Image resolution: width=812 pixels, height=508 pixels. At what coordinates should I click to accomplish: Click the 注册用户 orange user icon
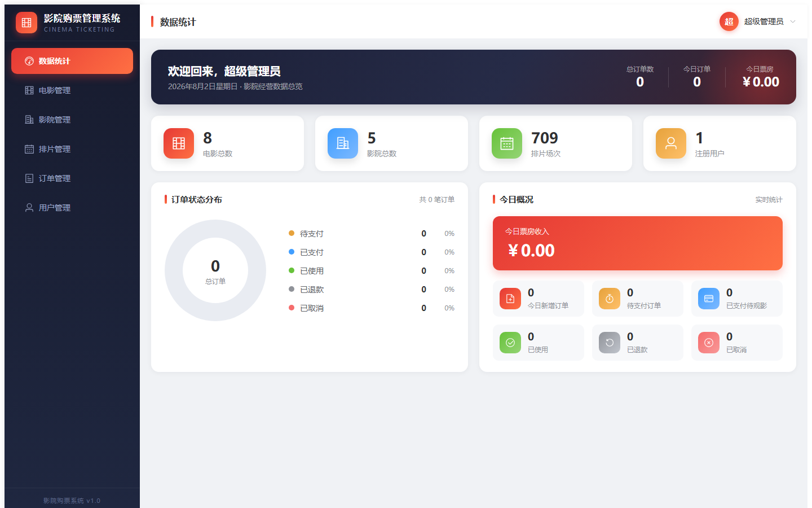point(671,143)
